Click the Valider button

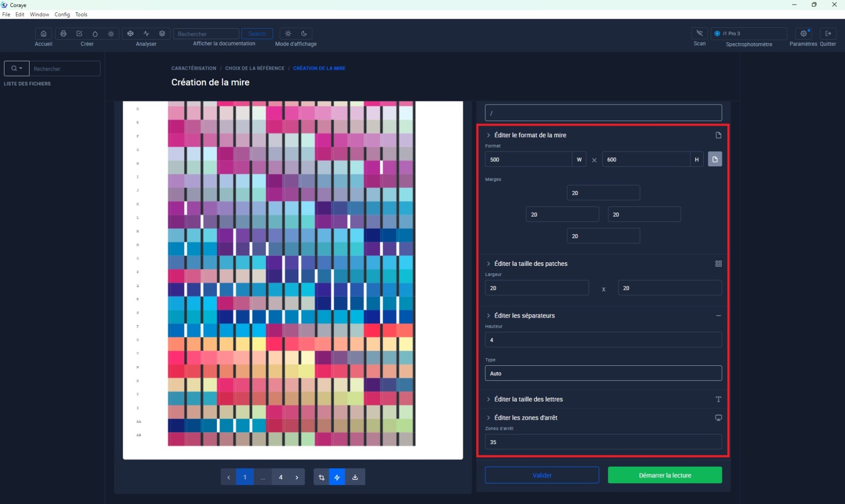pos(542,475)
